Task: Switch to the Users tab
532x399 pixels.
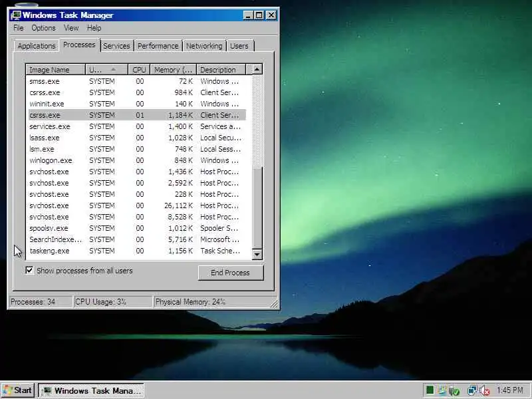Action: pos(239,46)
